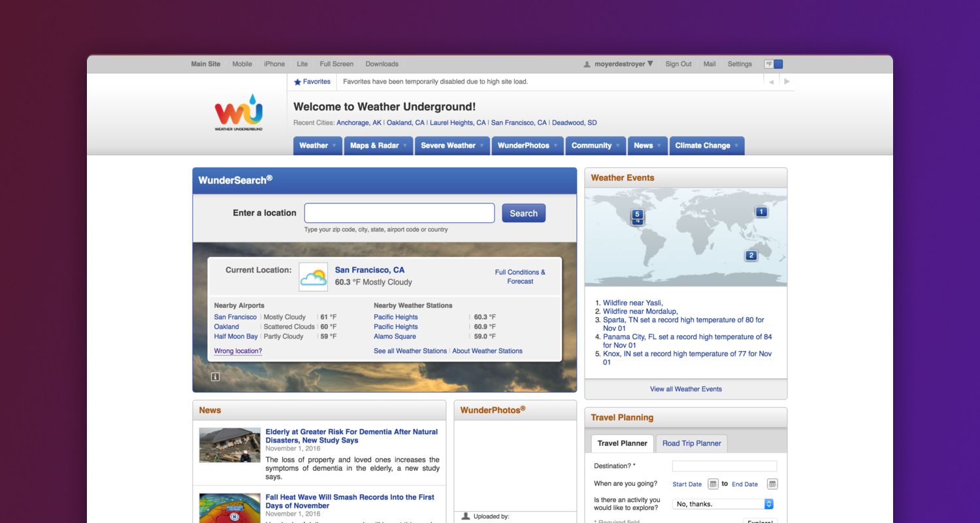Open the End Date calendar icon
Screen dimensions: 980x523
point(772,484)
